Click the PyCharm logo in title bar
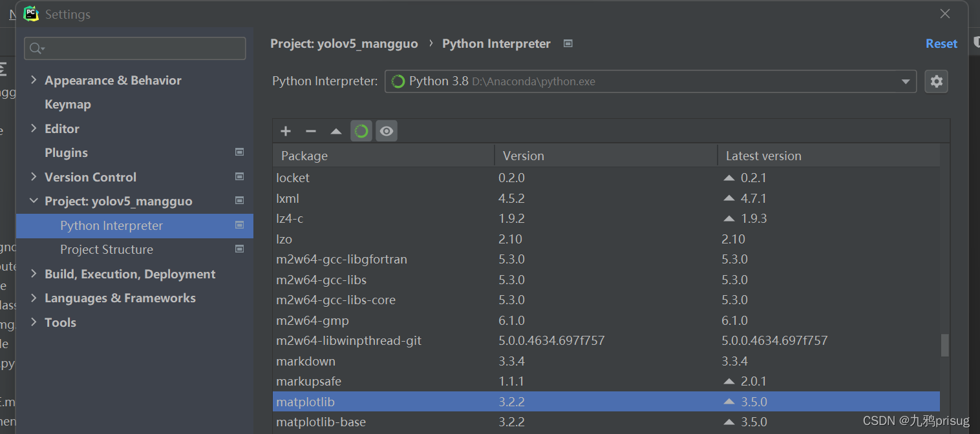 pyautogui.click(x=31, y=14)
